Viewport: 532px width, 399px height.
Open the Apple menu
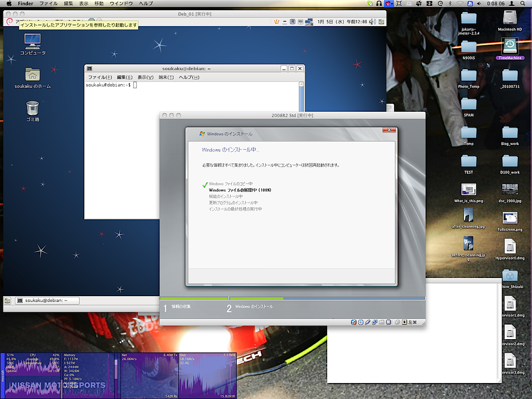(x=8, y=4)
